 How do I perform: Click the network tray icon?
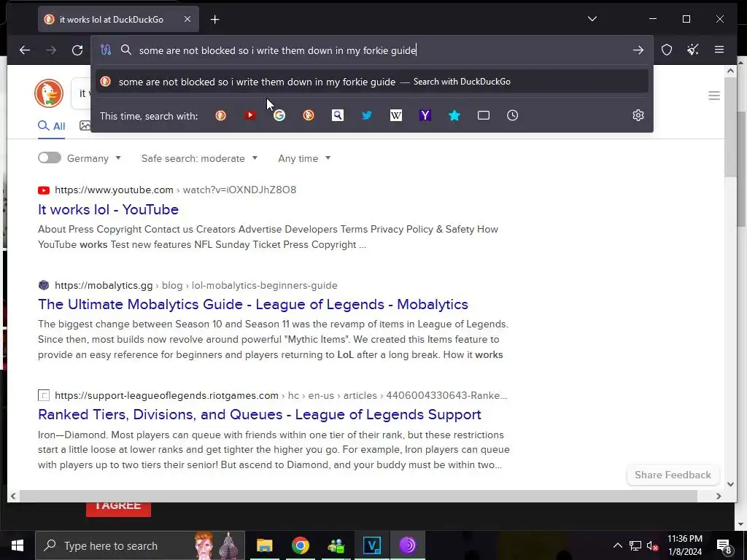tap(635, 545)
